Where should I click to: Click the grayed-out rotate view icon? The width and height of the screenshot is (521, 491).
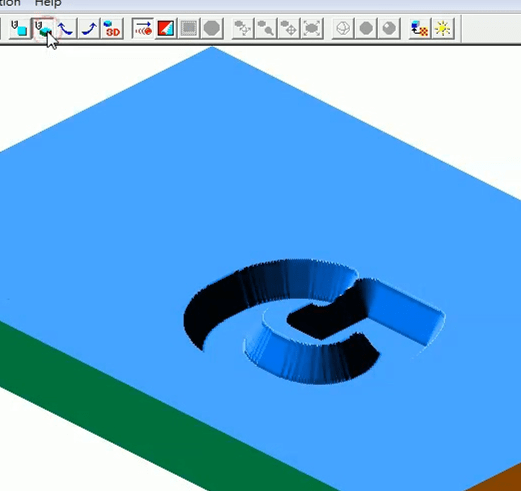tap(243, 28)
